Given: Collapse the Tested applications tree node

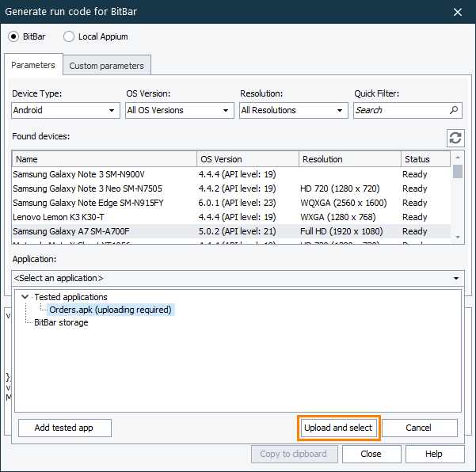Looking at the screenshot, I should click(25, 297).
